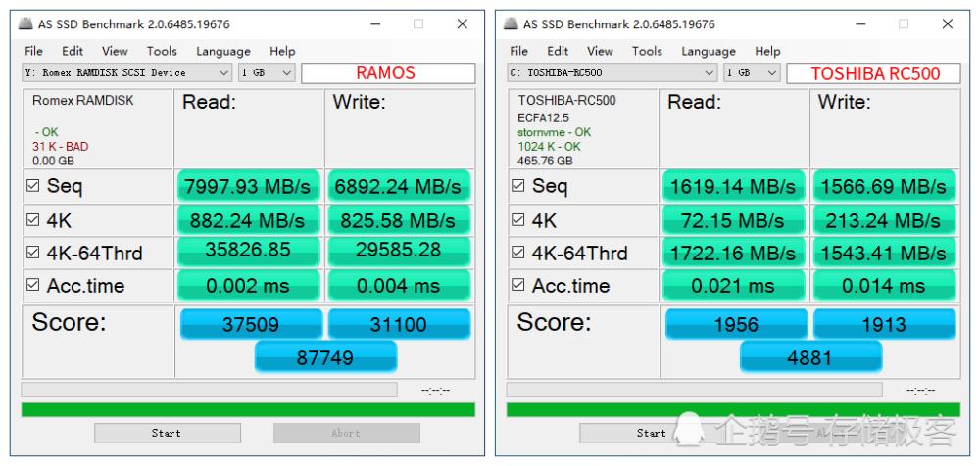
Task: Click the access time write value 0.004 ms
Action: click(399, 286)
